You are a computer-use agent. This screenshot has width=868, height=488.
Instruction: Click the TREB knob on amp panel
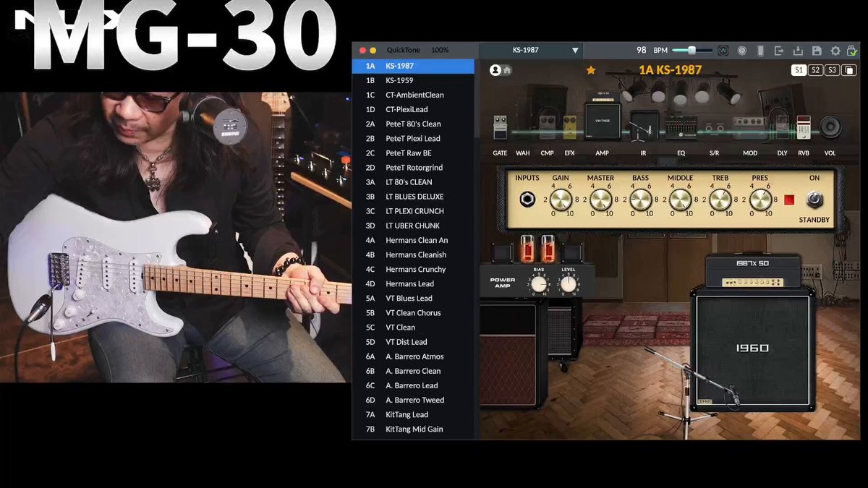coord(720,200)
